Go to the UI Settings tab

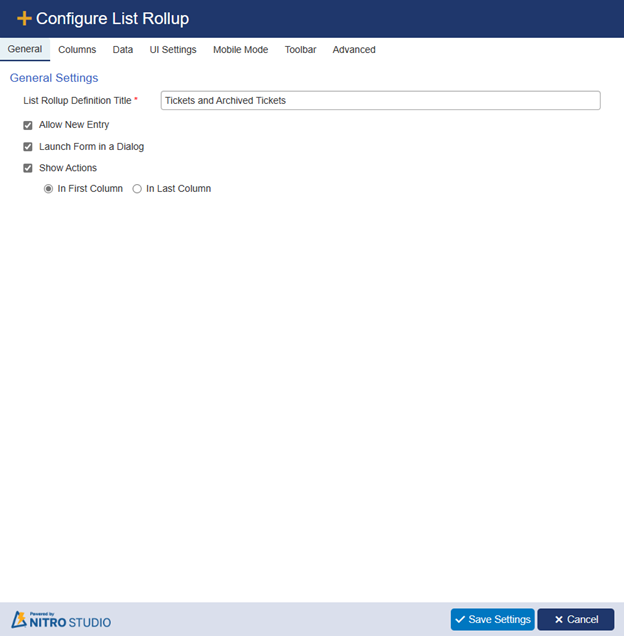173,49
